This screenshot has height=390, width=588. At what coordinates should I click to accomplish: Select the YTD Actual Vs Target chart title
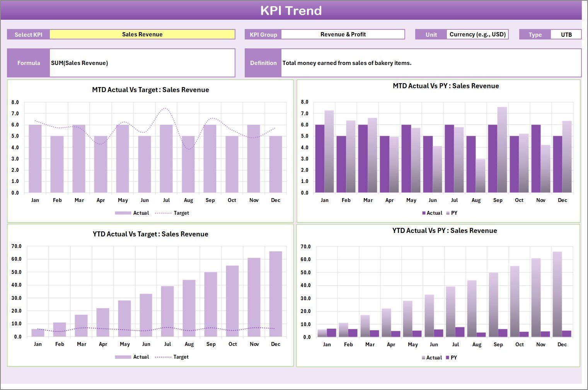[x=150, y=234]
